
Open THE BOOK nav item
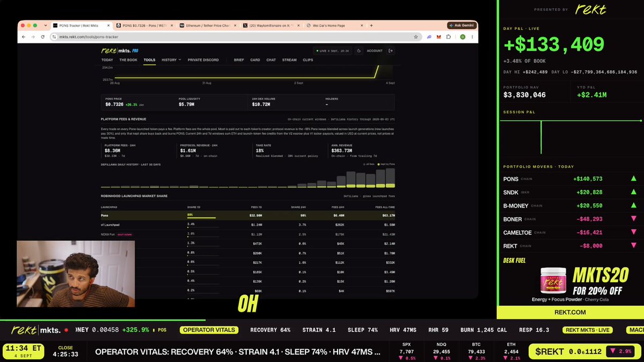(x=129, y=60)
